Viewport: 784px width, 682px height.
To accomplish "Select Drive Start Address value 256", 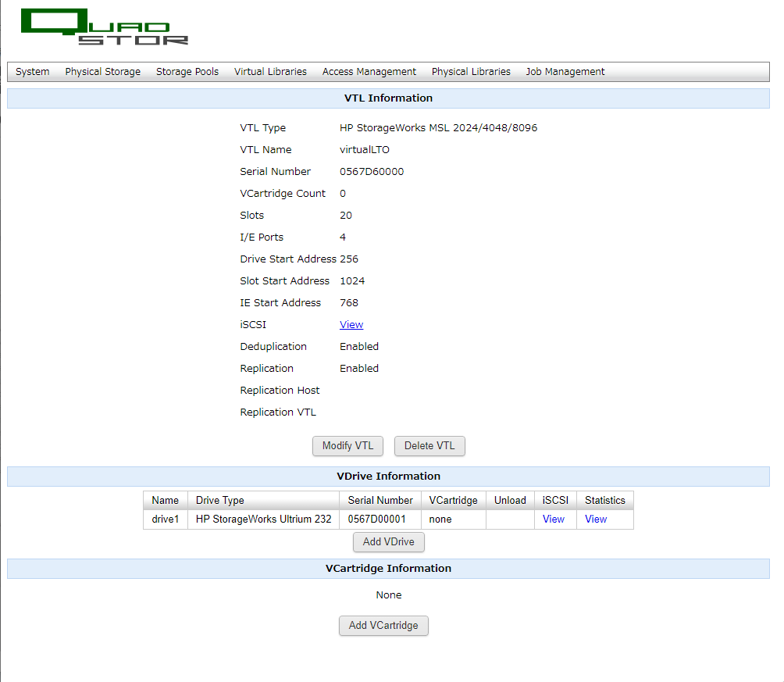I will tap(349, 259).
